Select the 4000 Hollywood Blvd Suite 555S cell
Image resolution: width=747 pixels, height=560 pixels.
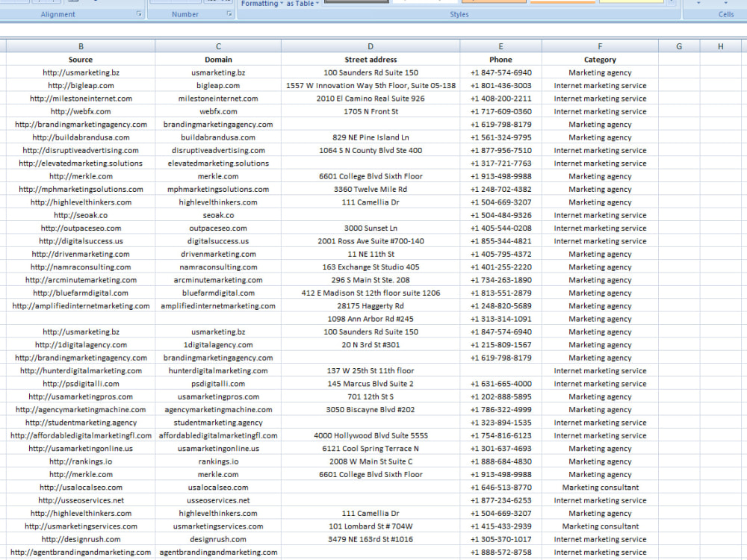371,436
